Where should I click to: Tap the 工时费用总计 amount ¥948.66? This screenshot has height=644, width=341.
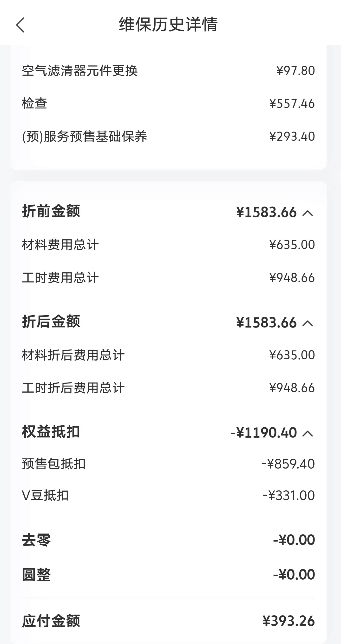292,278
